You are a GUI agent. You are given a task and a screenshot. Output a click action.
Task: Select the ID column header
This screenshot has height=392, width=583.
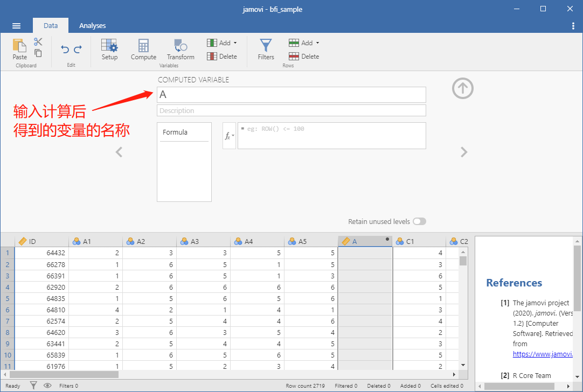(x=41, y=242)
